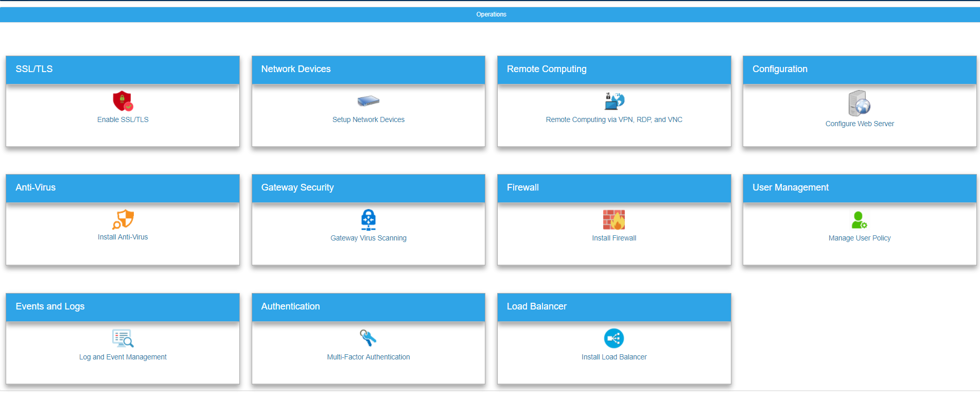Click the blue gateway lock icon
This screenshot has height=396, width=980.
click(x=369, y=220)
